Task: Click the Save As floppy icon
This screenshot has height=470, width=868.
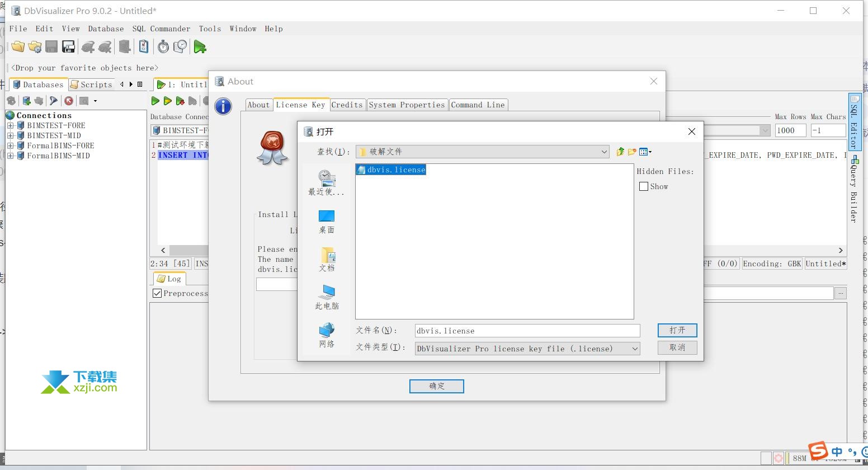Action: point(68,47)
